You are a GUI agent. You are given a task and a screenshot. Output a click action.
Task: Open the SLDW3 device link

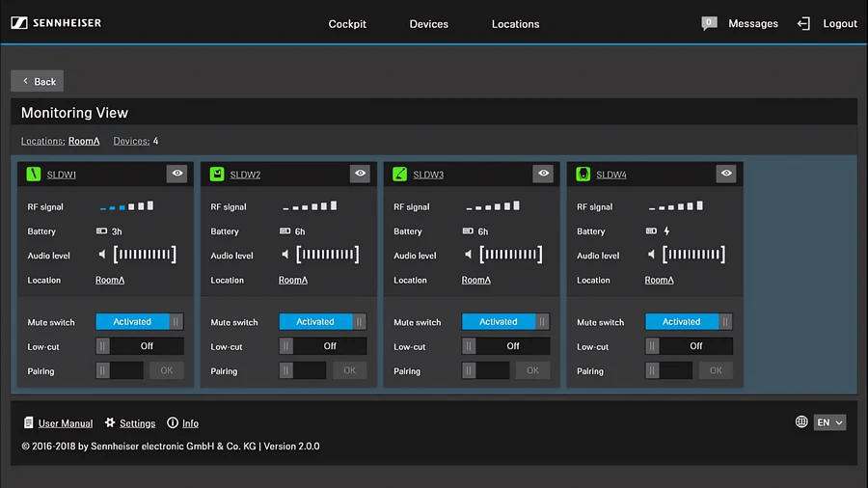pyautogui.click(x=428, y=175)
